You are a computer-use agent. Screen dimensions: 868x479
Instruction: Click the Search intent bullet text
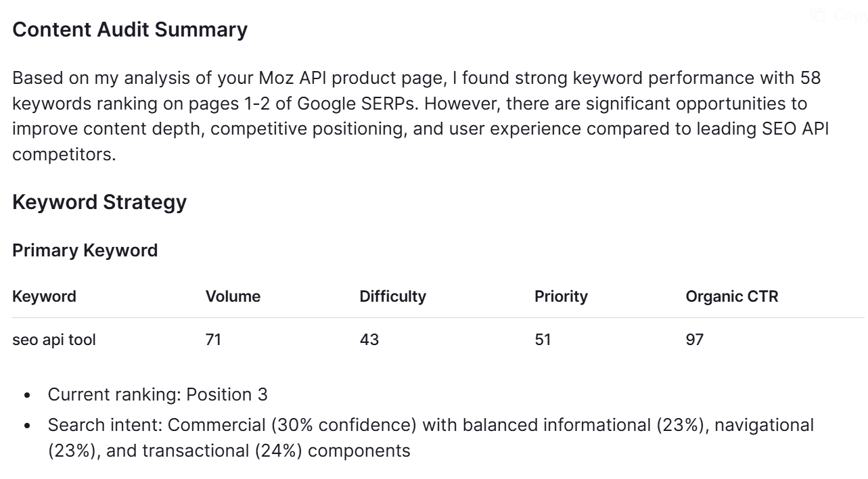point(430,426)
